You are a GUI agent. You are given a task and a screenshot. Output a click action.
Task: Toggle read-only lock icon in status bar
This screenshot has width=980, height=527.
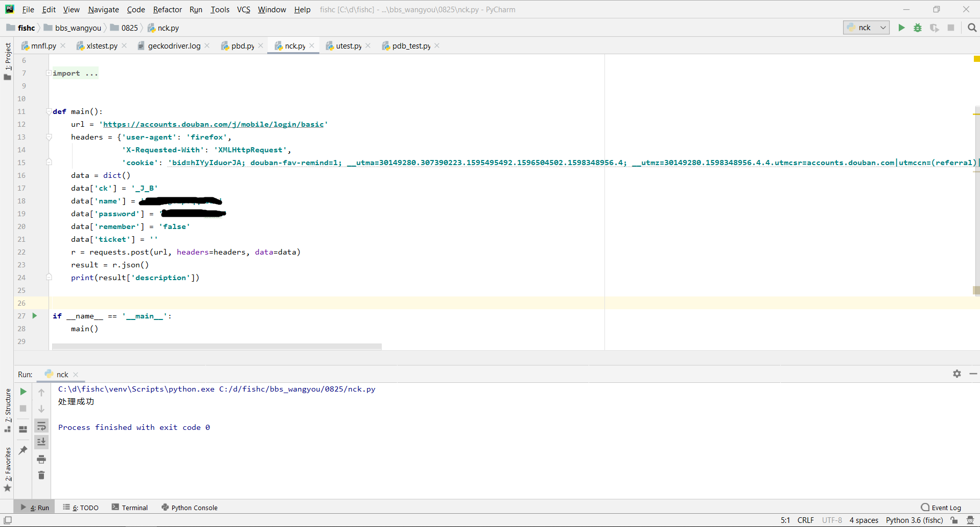click(954, 520)
